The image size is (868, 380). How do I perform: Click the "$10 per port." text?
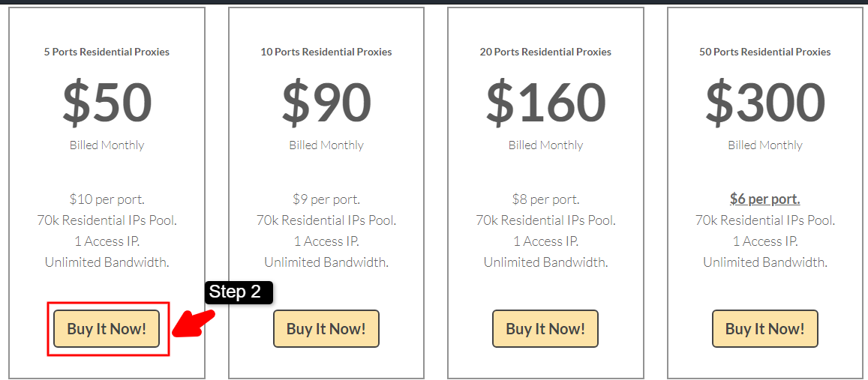point(107,199)
